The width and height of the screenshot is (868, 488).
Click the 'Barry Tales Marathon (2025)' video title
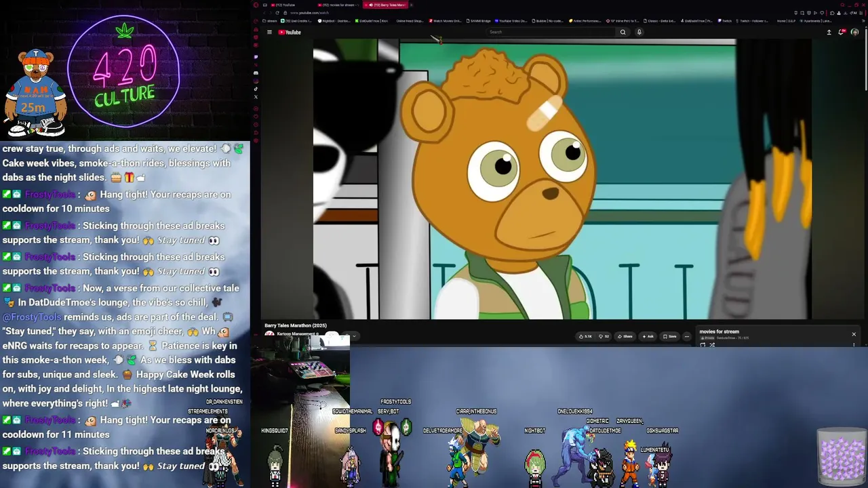pos(296,325)
